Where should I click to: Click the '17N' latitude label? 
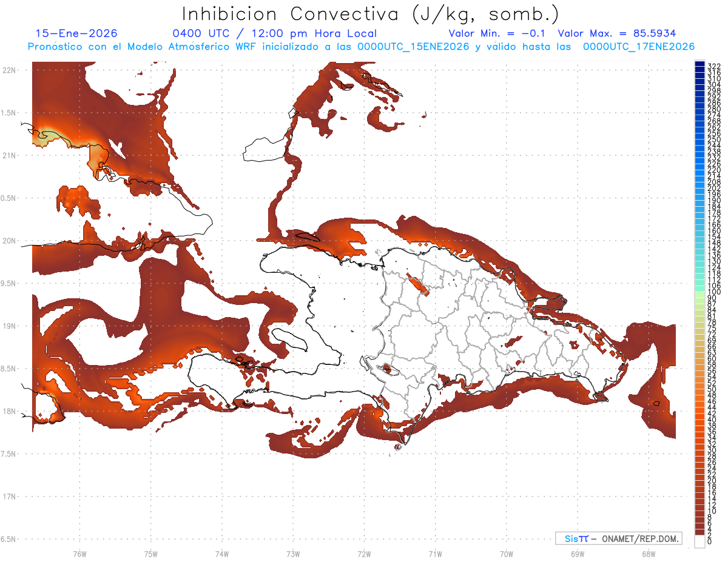9,497
